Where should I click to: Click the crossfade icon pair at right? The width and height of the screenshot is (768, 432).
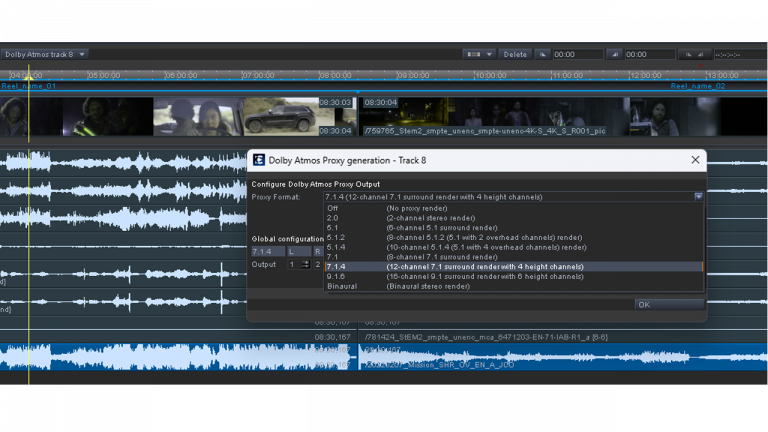point(694,54)
